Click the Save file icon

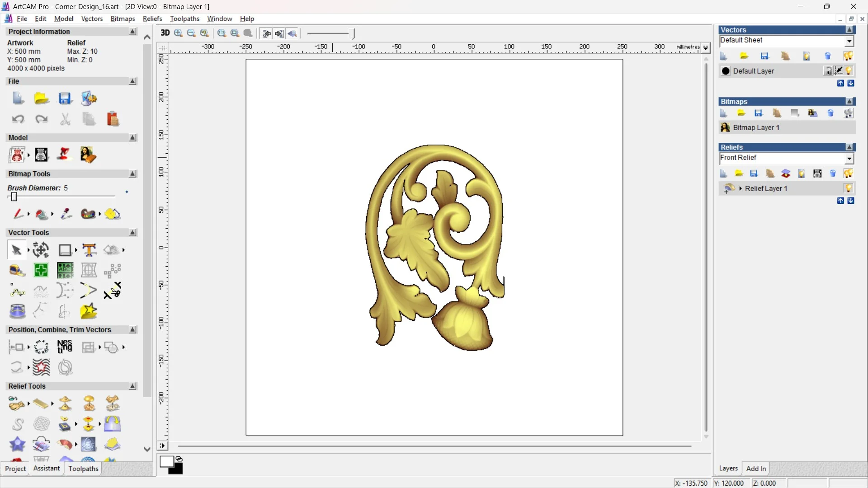pyautogui.click(x=65, y=99)
